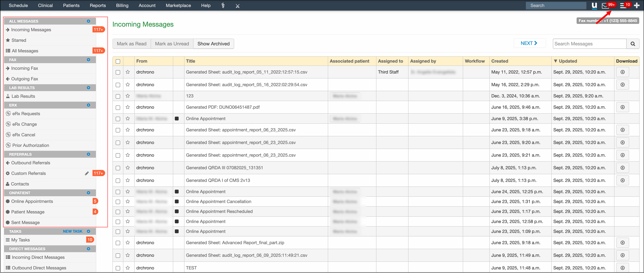Click the Search Messages input field
644x273 pixels.
[590, 44]
